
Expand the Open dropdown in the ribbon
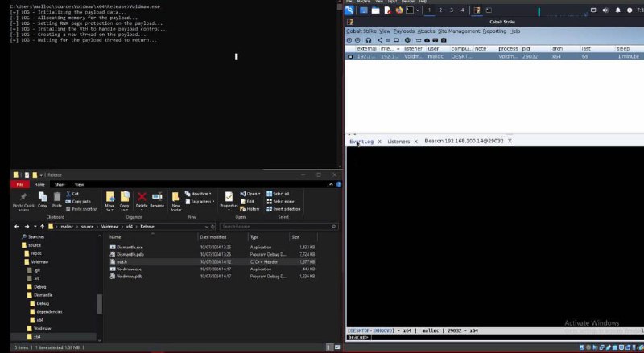click(x=250, y=194)
